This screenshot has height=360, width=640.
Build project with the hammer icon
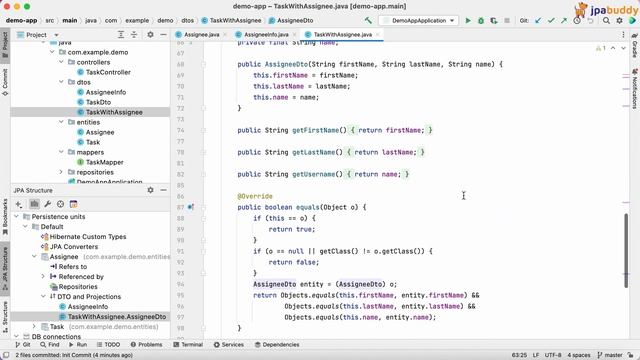[x=368, y=20]
